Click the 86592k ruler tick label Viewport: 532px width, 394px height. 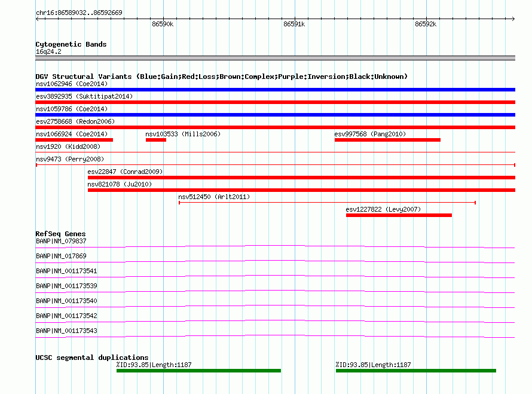(x=426, y=24)
